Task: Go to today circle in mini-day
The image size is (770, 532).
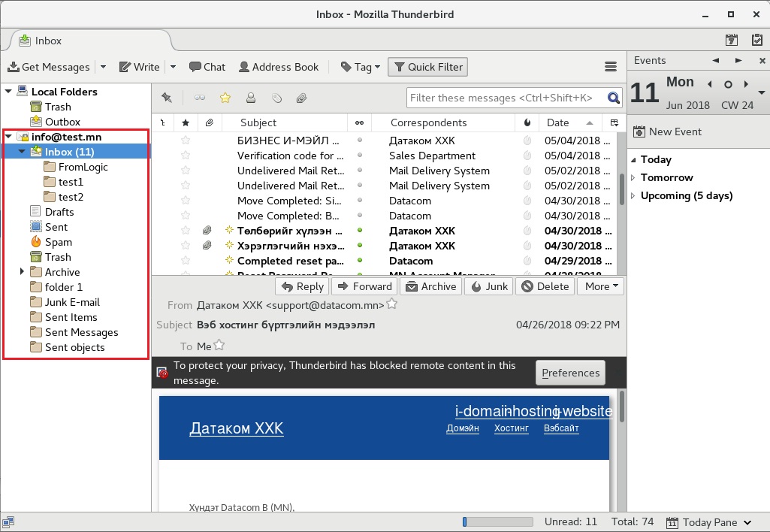Action: click(x=728, y=84)
